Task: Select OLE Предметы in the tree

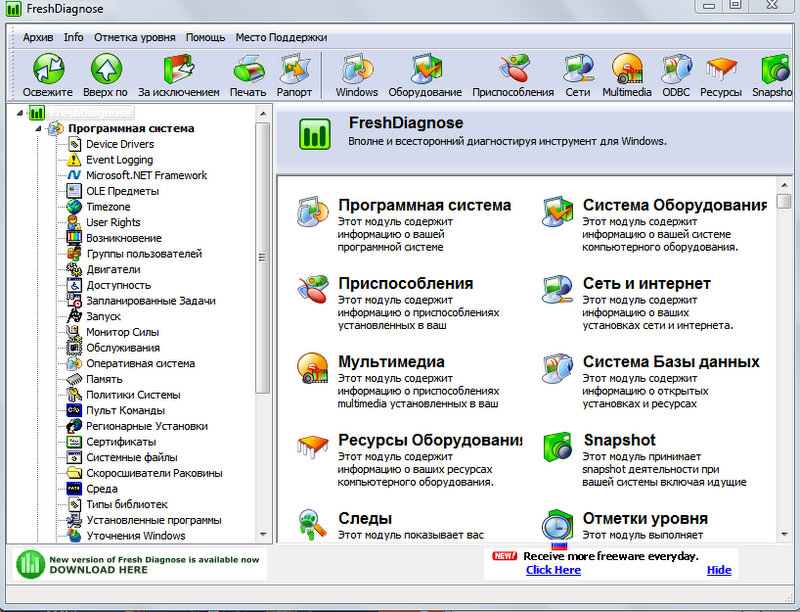Action: pos(122,191)
